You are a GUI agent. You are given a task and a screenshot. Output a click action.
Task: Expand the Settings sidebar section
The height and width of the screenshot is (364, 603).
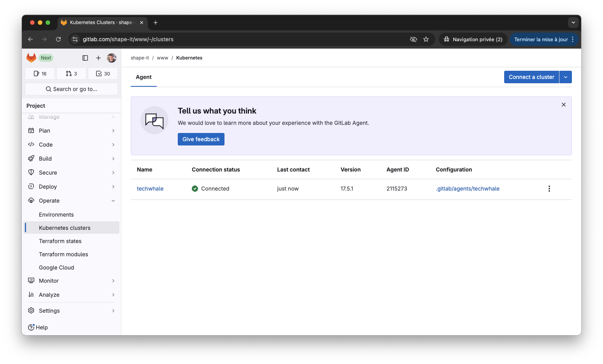(72, 311)
